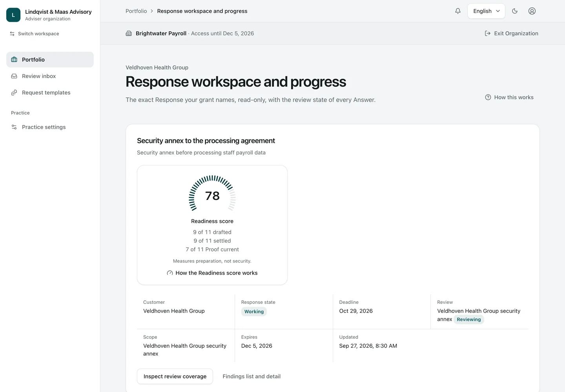565x392 pixels.
Task: Click Switch workspace
Action: pos(35,34)
